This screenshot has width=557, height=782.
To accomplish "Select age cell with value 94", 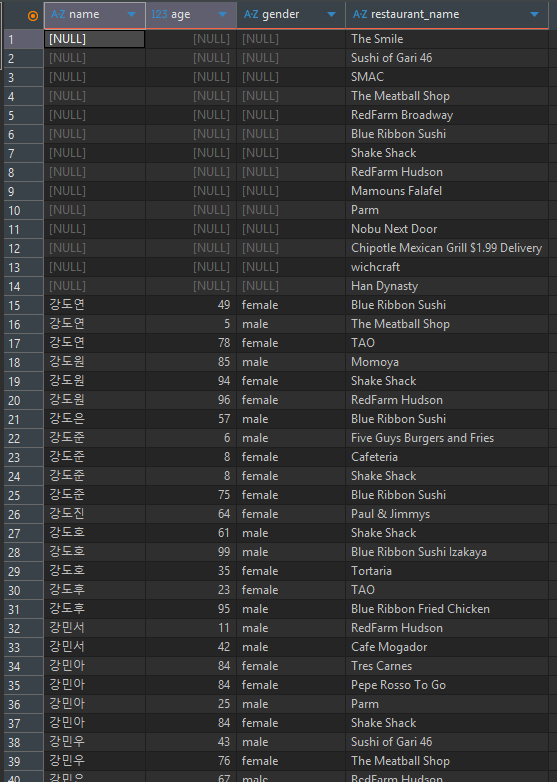I will (191, 381).
